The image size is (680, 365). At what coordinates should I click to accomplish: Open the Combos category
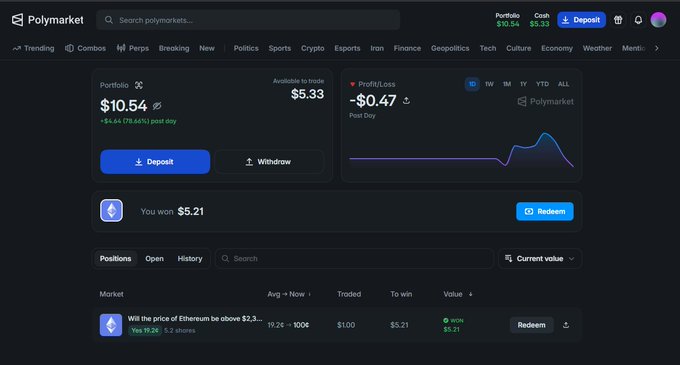(x=85, y=48)
